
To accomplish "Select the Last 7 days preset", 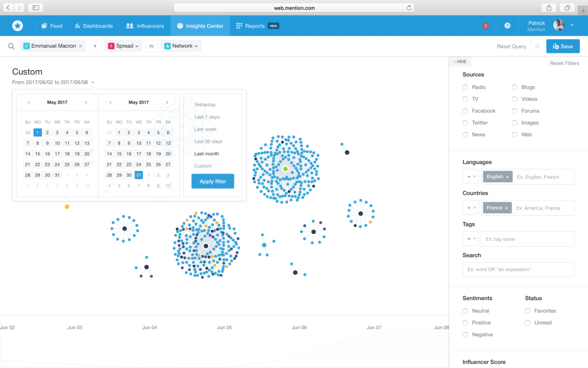I will (207, 117).
